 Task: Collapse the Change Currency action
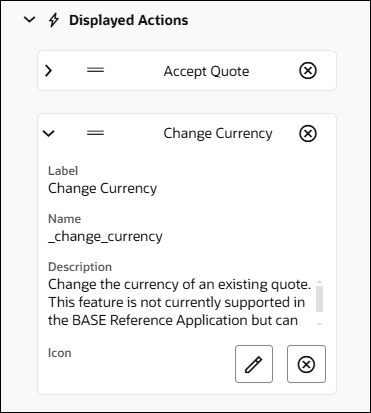[49, 133]
